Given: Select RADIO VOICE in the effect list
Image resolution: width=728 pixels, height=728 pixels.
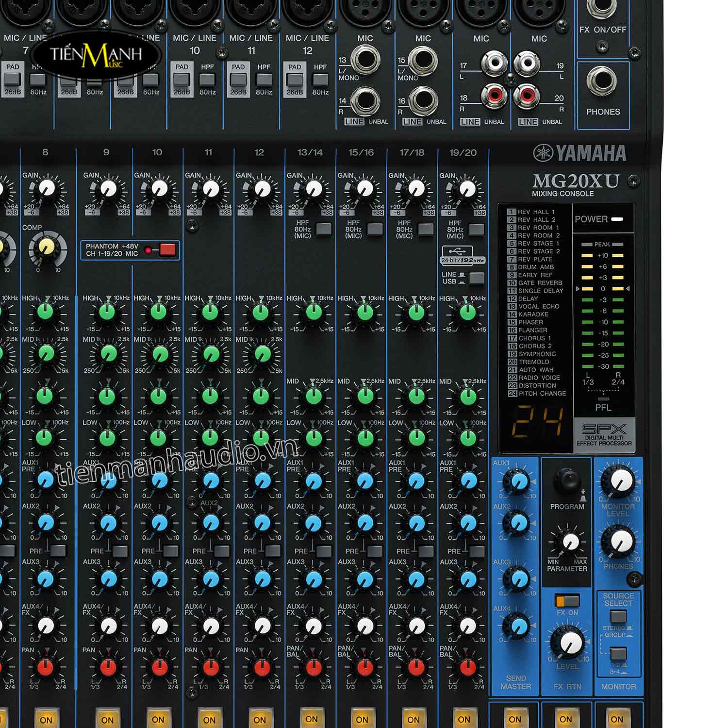Looking at the screenshot, I should click(534, 378).
